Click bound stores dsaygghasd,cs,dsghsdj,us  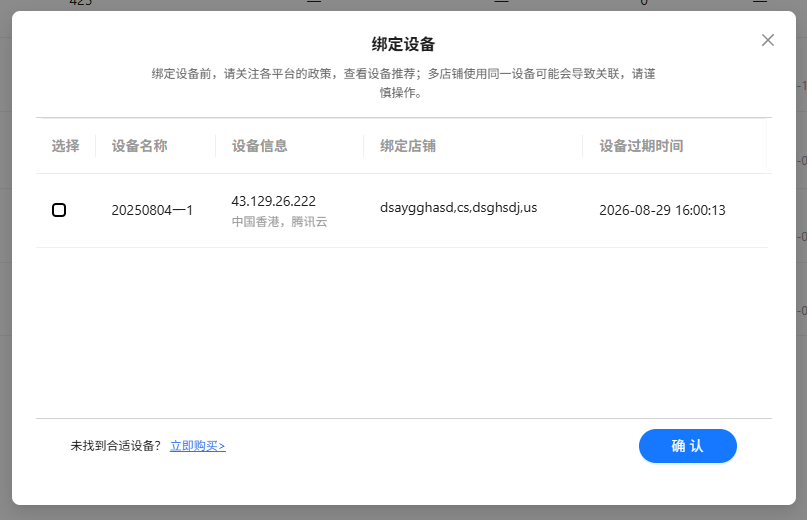click(x=458, y=208)
